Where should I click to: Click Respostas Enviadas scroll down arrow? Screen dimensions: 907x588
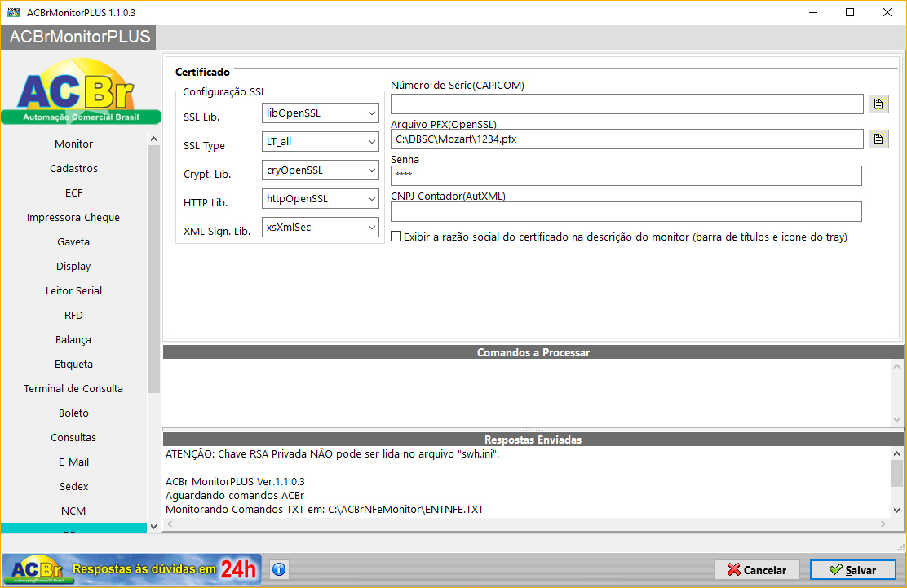pos(896,511)
